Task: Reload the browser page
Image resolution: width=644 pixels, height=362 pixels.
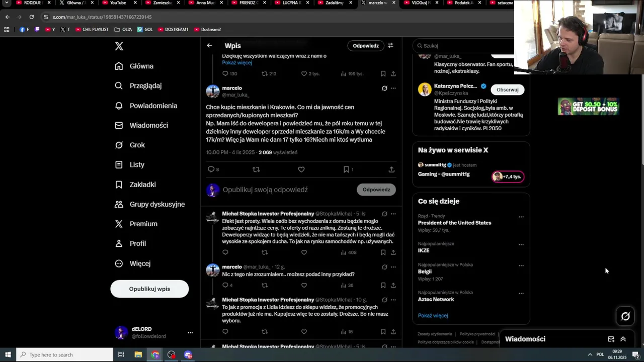Action: point(31,17)
